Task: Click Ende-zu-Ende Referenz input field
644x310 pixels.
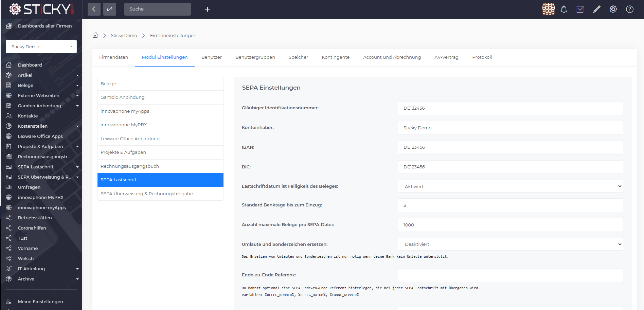Action: pos(510,275)
